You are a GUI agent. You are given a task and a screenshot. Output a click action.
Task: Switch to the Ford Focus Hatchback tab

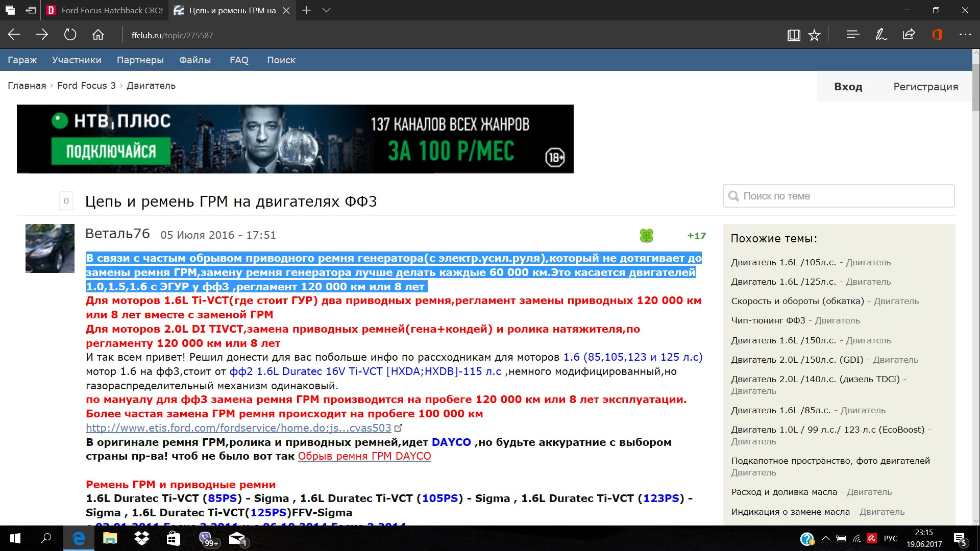pyautogui.click(x=105, y=10)
